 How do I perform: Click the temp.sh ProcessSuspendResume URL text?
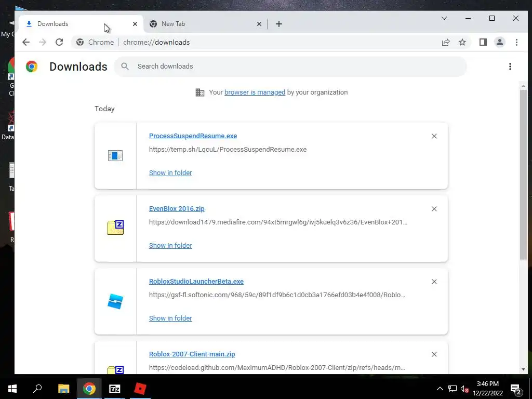click(x=228, y=149)
